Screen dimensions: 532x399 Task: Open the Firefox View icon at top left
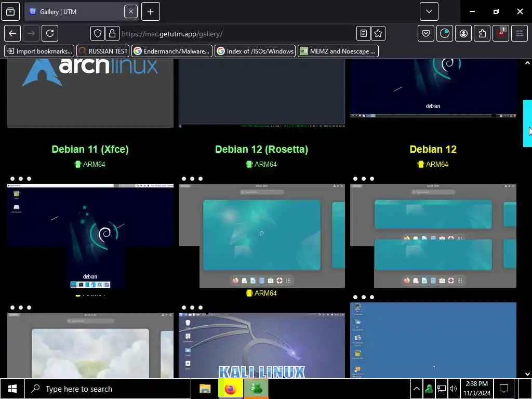(10, 11)
